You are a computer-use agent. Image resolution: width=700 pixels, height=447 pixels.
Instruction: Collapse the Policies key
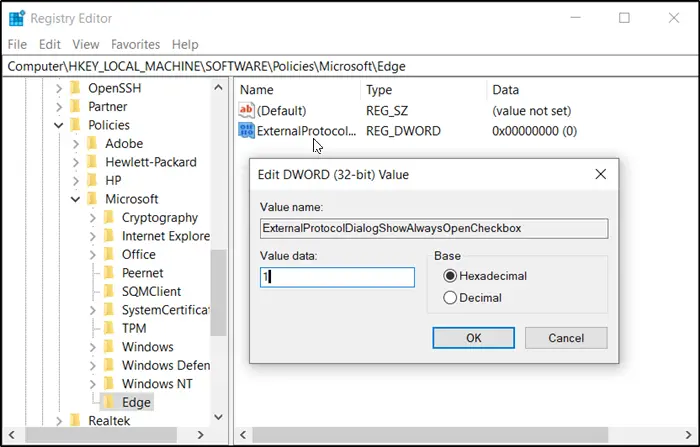(x=59, y=125)
